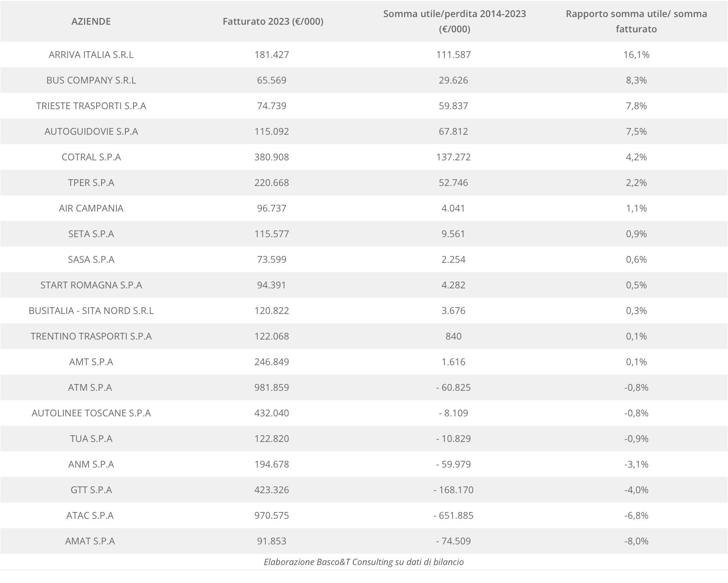Click BUSITALIA - SITA NORD S.R.L cell
Viewport: 728px width, 583px height.
click(x=91, y=310)
